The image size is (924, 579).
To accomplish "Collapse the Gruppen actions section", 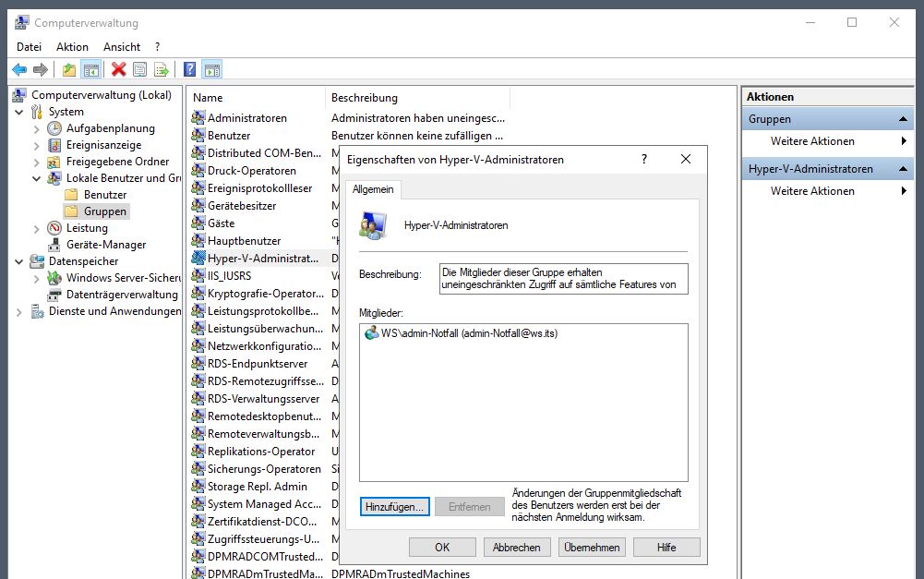I will (902, 119).
